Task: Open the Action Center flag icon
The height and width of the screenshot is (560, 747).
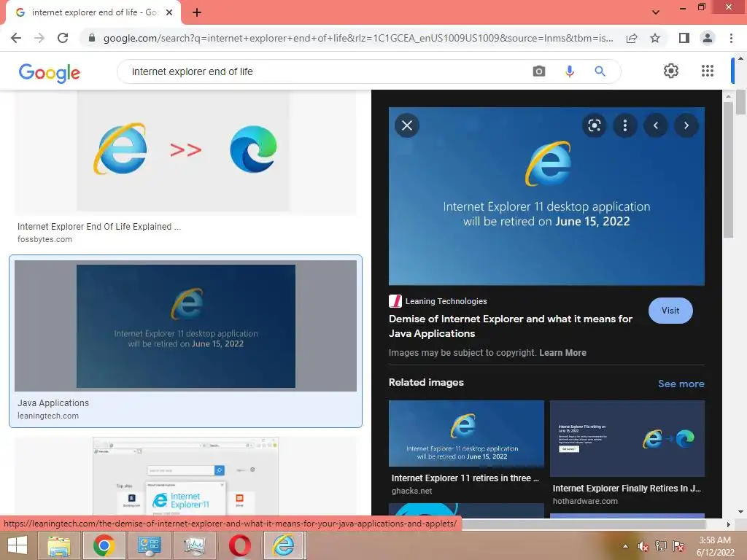Action: (x=678, y=546)
